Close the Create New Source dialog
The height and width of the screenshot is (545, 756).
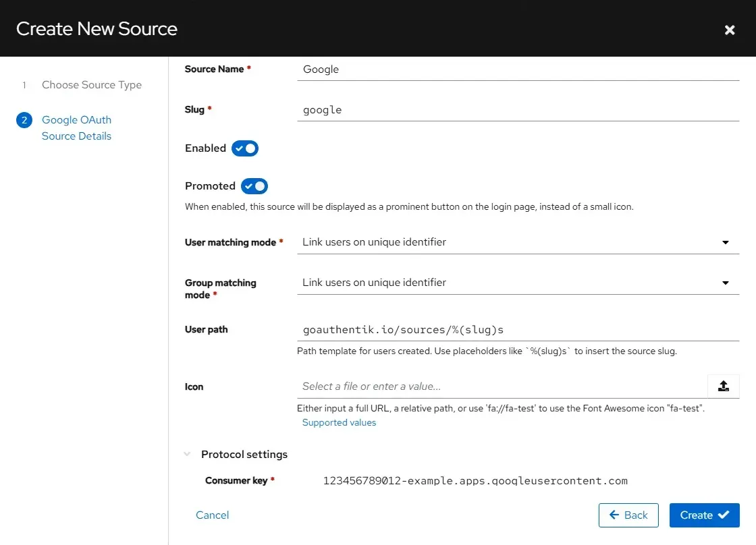[x=730, y=30]
